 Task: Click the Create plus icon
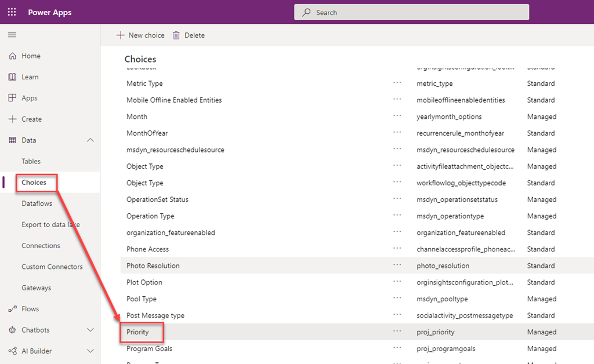(12, 119)
